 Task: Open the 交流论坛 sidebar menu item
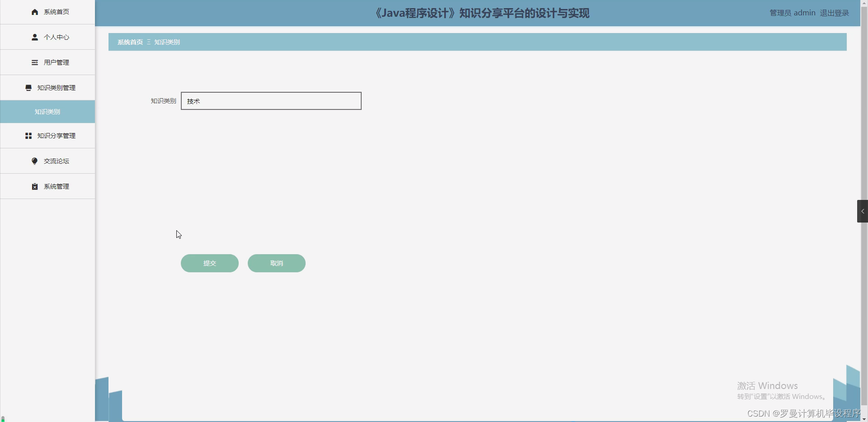click(56, 161)
